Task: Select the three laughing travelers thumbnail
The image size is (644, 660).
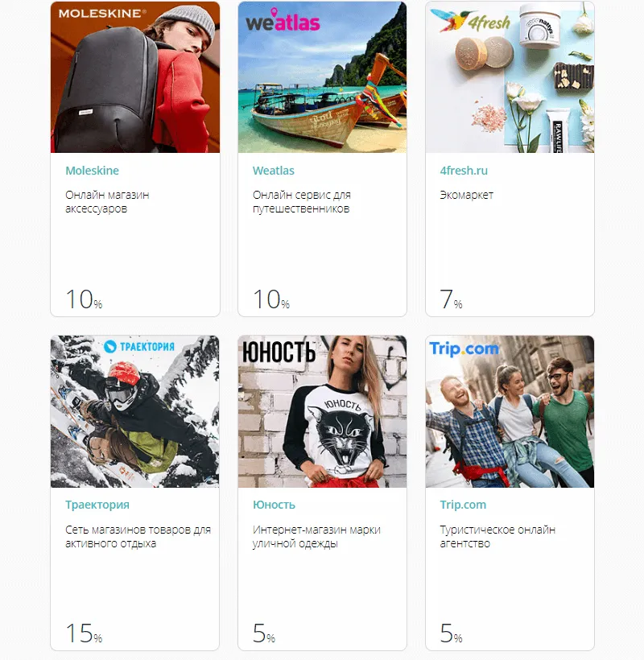Action: 510,411
